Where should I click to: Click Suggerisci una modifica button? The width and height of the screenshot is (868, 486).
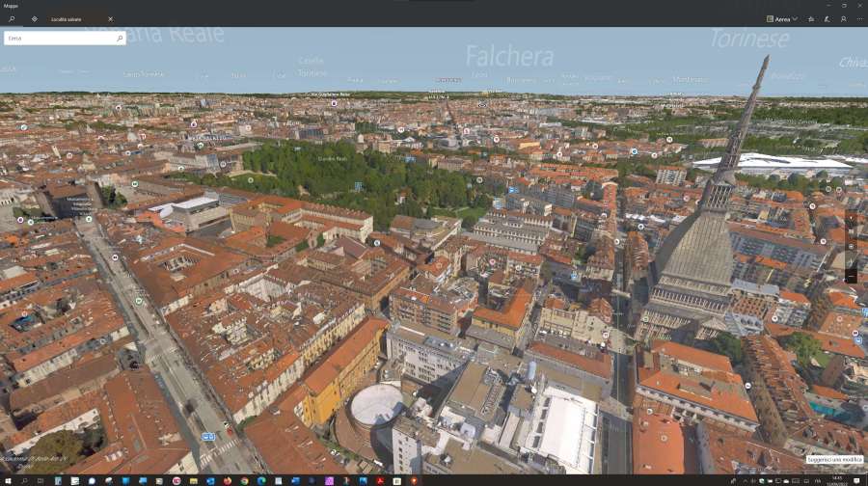(x=833, y=460)
